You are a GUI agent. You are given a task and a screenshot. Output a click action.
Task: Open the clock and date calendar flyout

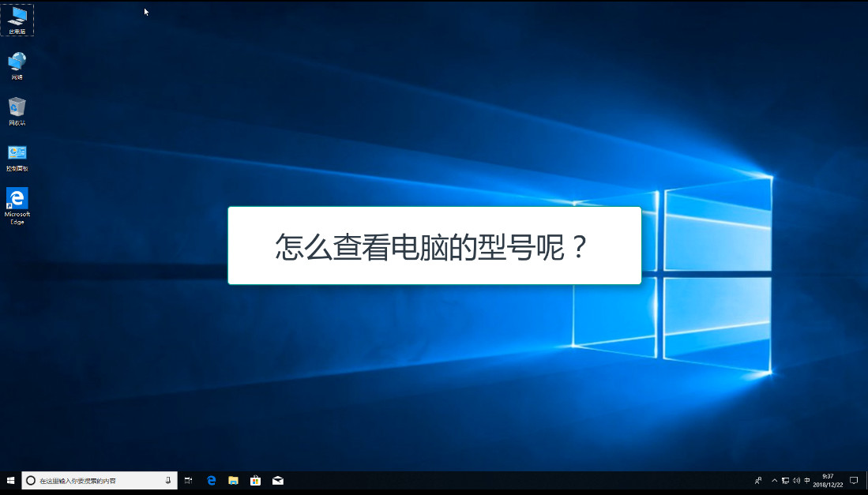[828, 480]
